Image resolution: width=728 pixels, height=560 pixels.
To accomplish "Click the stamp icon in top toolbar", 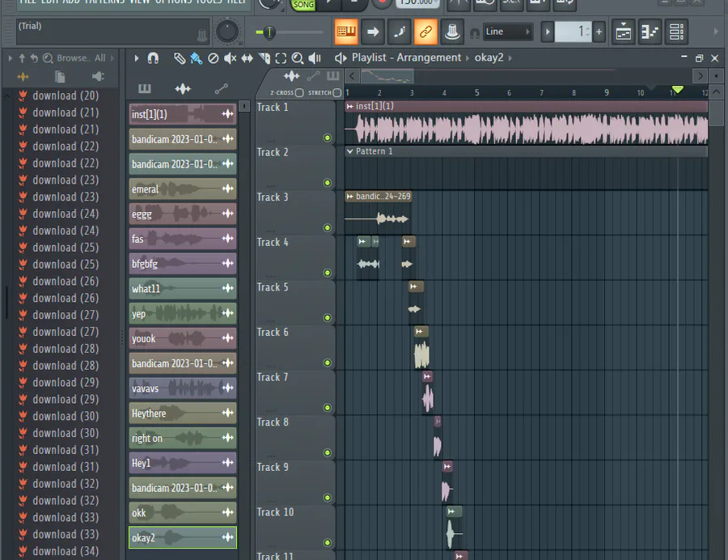I will point(452,32).
